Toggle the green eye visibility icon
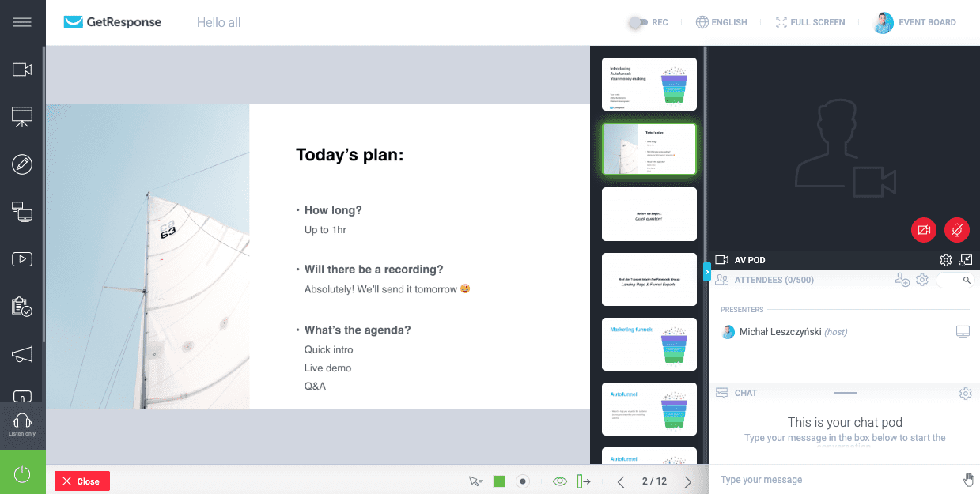 [560, 481]
